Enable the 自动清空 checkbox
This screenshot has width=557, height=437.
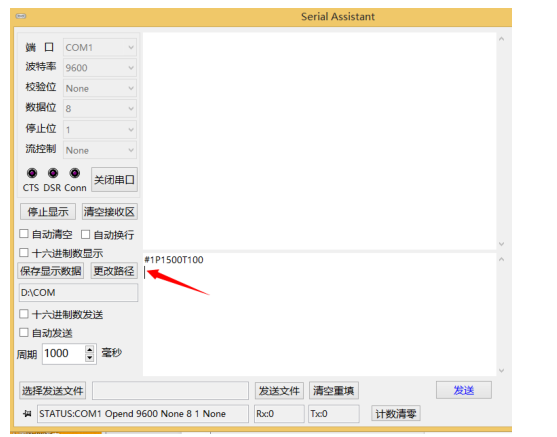[24, 234]
